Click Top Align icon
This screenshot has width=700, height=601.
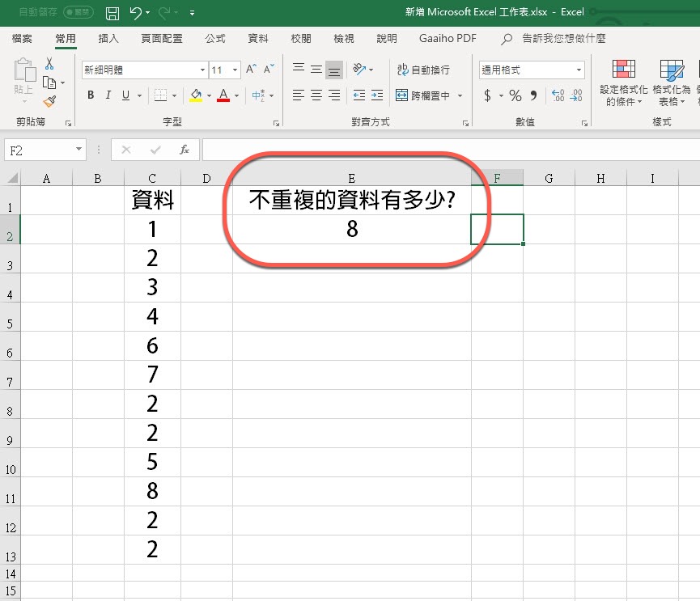[x=299, y=68]
